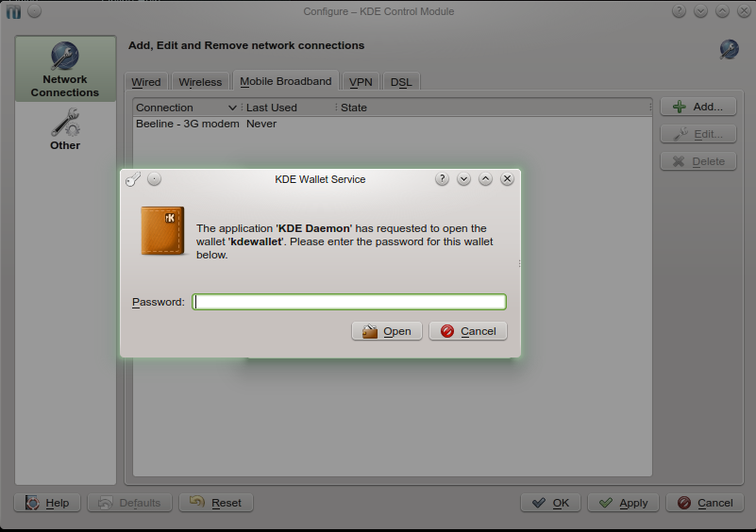Sort by the Connection column header
Screen dimensions: 756x532
(x=186, y=108)
